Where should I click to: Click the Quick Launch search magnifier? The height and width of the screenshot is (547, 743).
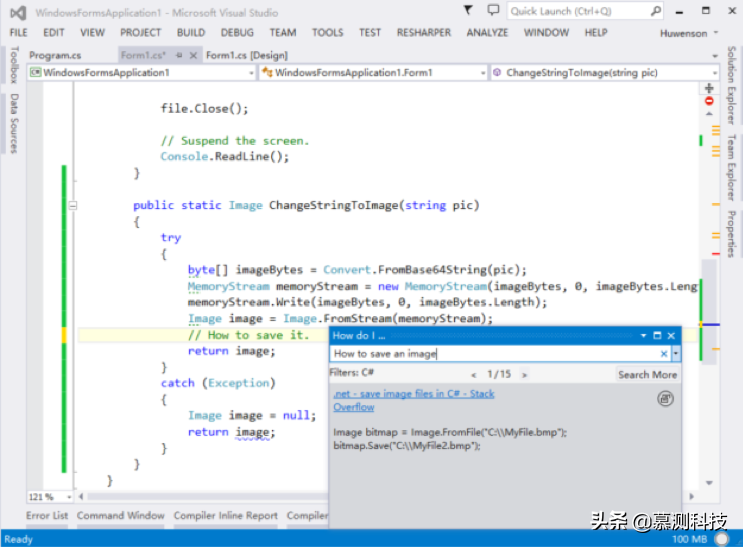coord(656,11)
